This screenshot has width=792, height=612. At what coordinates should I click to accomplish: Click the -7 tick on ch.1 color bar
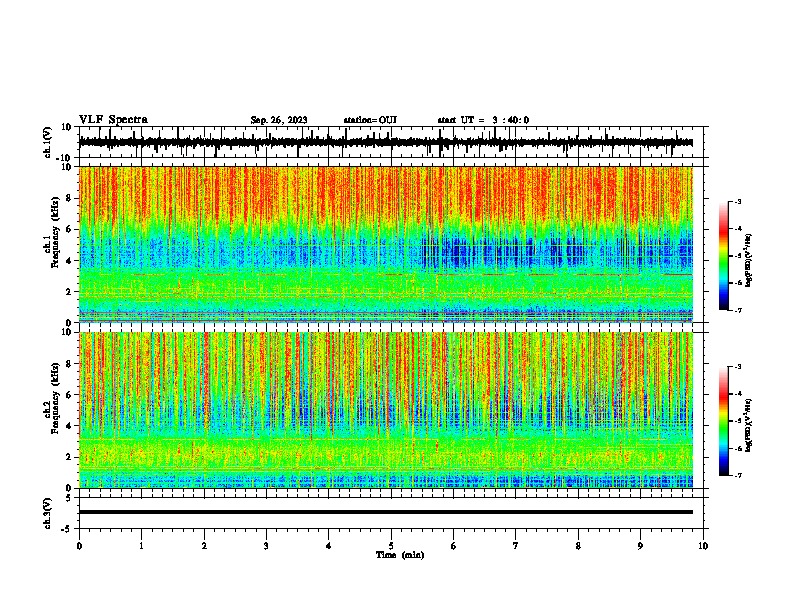[x=737, y=310]
